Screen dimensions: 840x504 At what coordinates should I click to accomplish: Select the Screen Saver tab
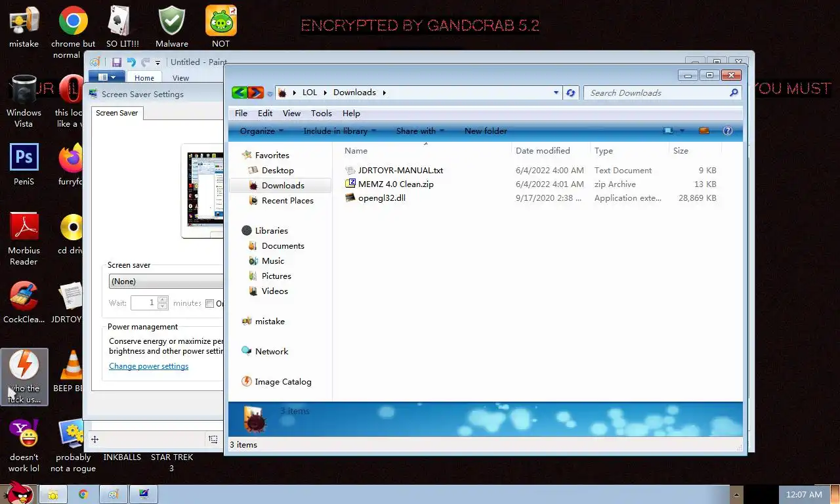tap(117, 113)
